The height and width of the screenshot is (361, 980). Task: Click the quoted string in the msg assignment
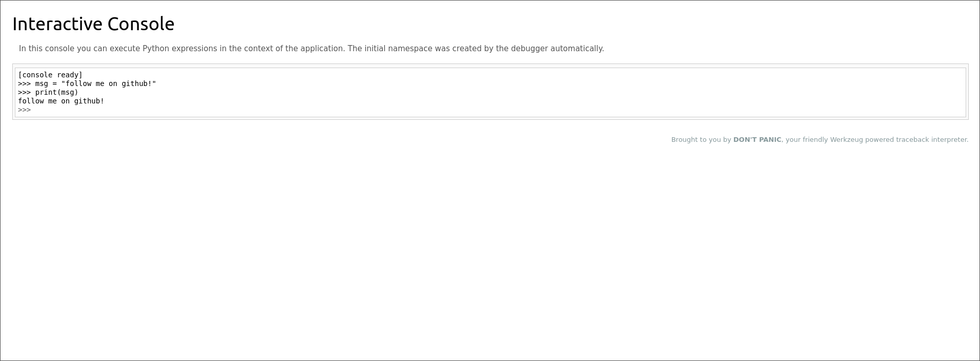pos(109,83)
